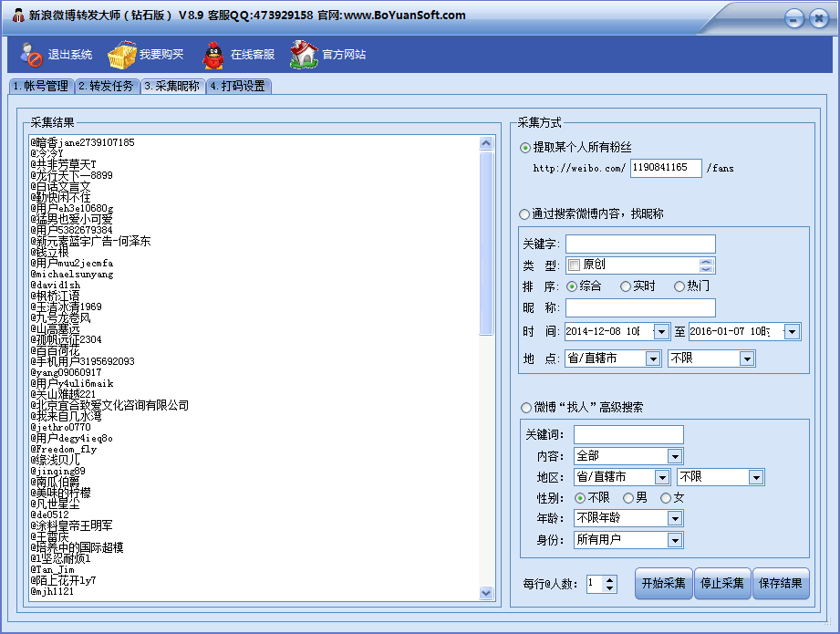The height and width of the screenshot is (634, 840).
Task: Choose 实时 sort order
Action: (x=625, y=286)
